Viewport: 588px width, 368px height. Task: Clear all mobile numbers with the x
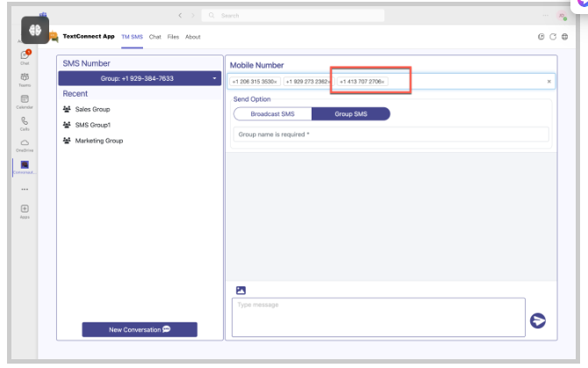click(x=549, y=82)
